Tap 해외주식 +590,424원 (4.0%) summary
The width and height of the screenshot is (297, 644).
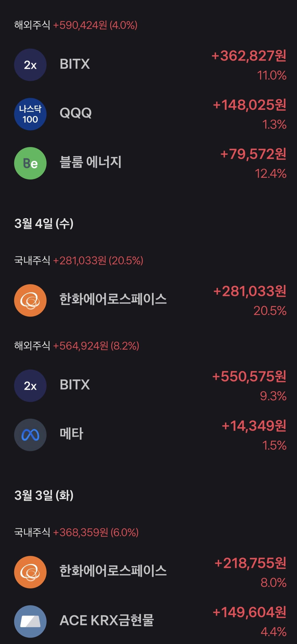(76, 25)
